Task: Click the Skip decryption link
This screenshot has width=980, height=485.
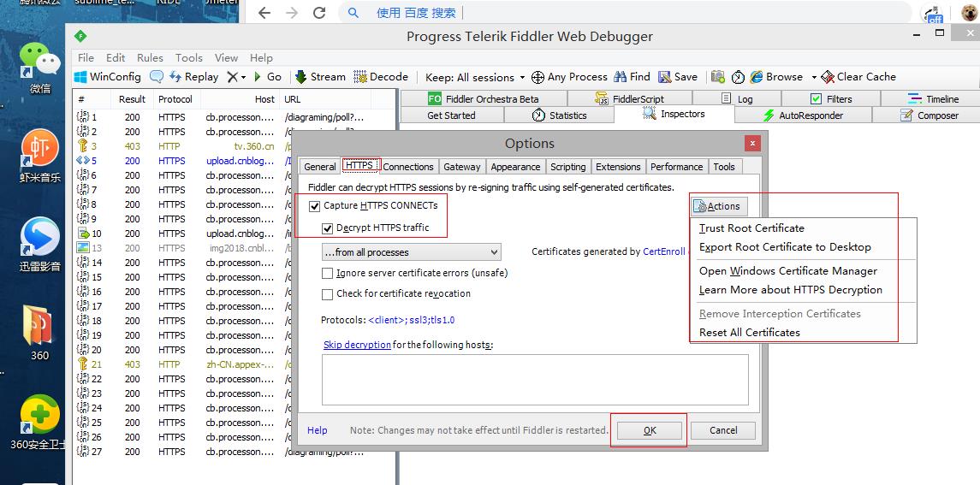Action: click(357, 345)
